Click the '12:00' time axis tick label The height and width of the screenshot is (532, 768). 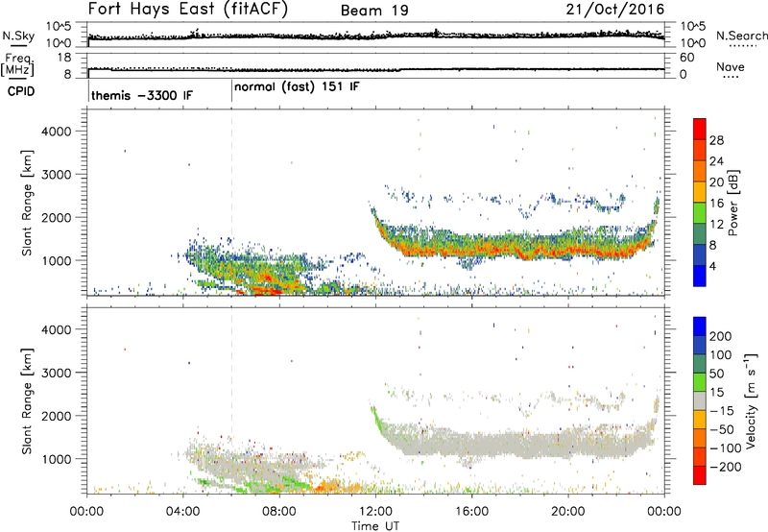pyautogui.click(x=375, y=512)
